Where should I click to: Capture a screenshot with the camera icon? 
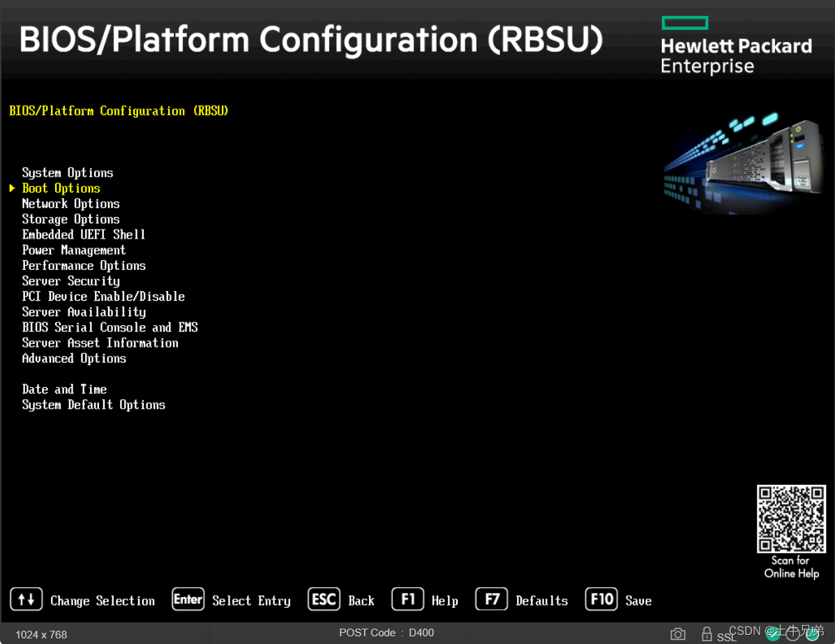(677, 634)
